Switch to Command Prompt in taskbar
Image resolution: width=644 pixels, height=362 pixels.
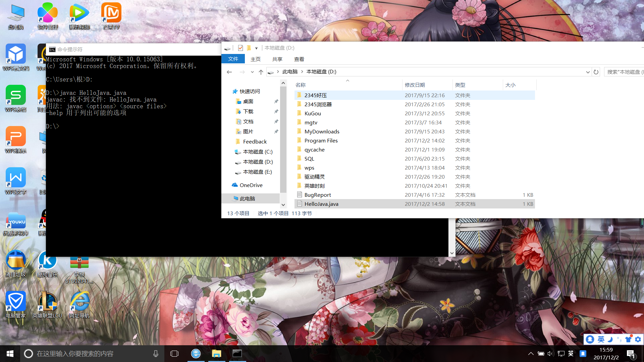coord(237,354)
